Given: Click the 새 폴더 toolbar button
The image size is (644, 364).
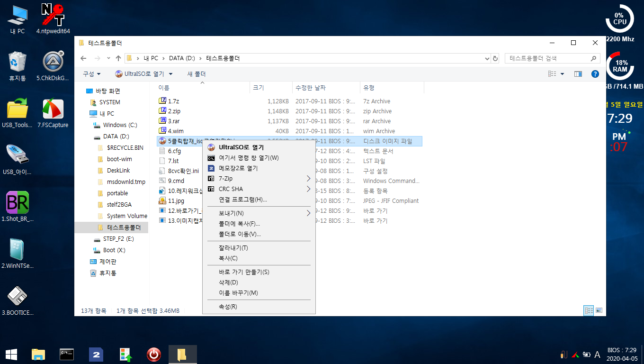Looking at the screenshot, I should (x=197, y=74).
